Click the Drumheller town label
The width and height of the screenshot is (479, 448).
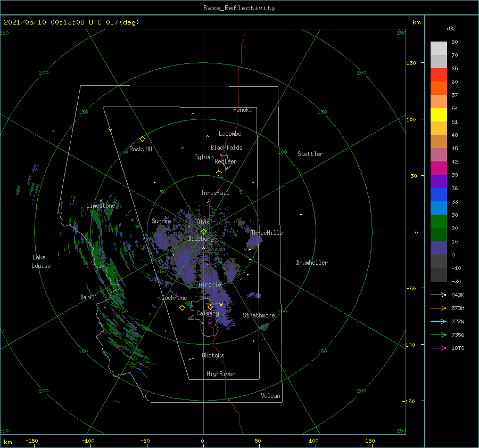pos(312,263)
